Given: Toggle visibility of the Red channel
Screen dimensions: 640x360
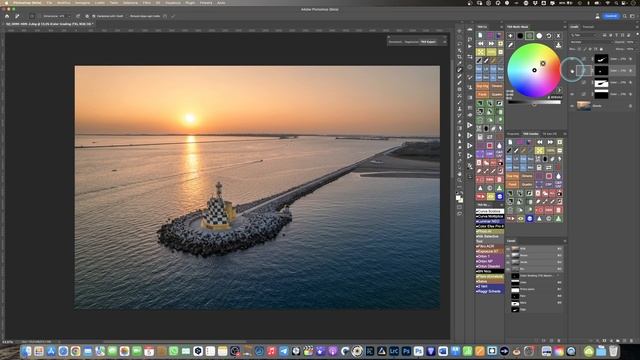Looking at the screenshot, I should [508, 256].
